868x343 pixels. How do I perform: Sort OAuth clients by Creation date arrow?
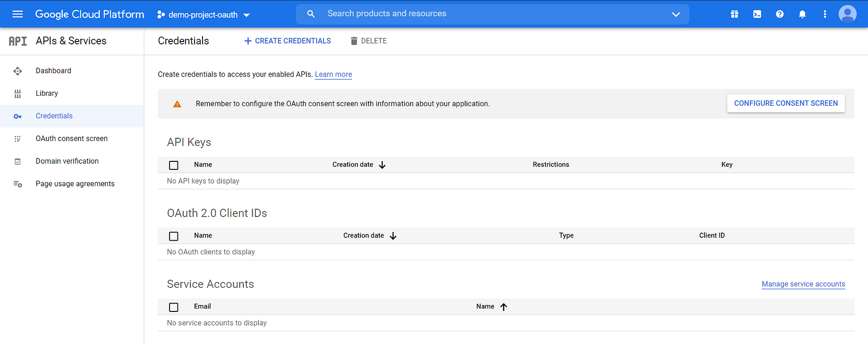click(393, 235)
